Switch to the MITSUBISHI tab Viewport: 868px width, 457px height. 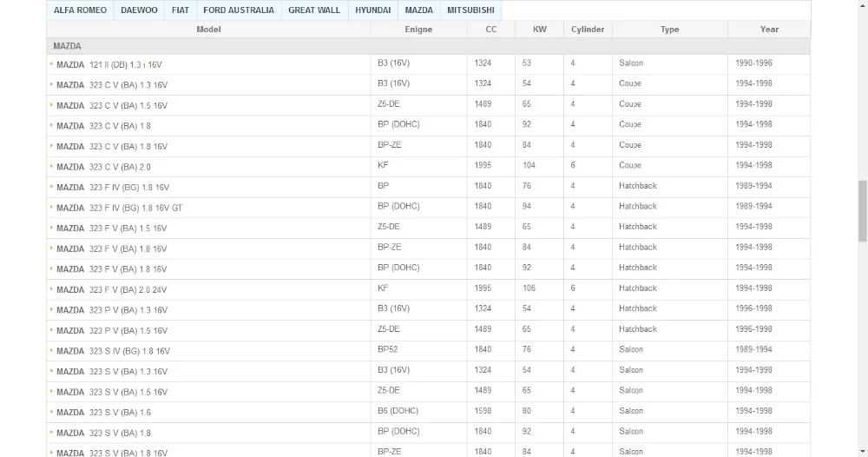(470, 10)
